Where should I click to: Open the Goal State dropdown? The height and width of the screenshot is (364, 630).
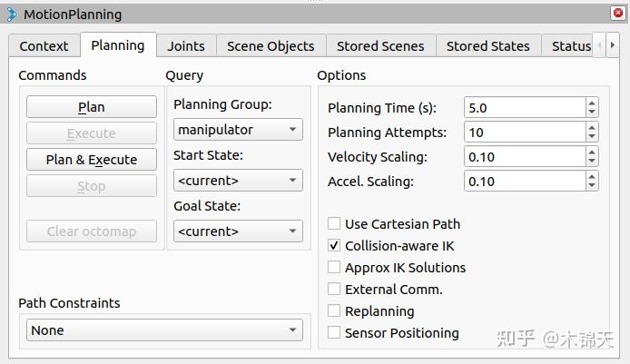pos(238,231)
